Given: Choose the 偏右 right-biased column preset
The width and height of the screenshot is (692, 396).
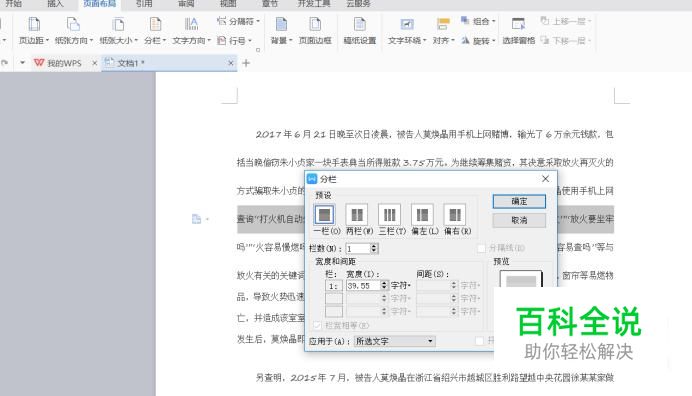Looking at the screenshot, I should click(x=455, y=215).
